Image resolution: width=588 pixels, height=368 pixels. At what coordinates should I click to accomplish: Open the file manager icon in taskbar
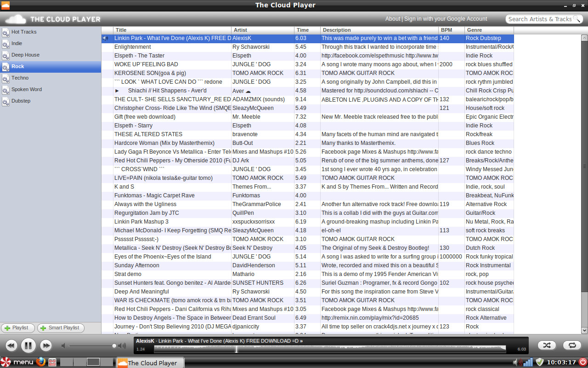coord(52,362)
